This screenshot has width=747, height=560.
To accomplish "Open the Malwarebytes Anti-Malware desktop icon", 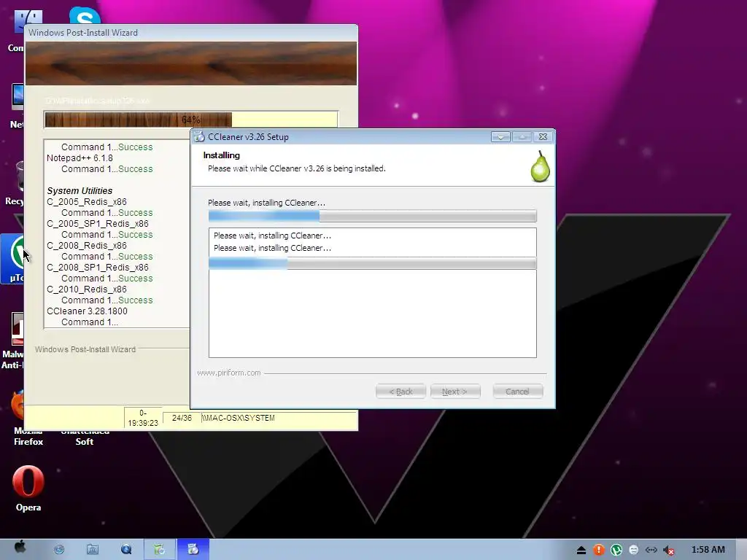I will point(15,341).
